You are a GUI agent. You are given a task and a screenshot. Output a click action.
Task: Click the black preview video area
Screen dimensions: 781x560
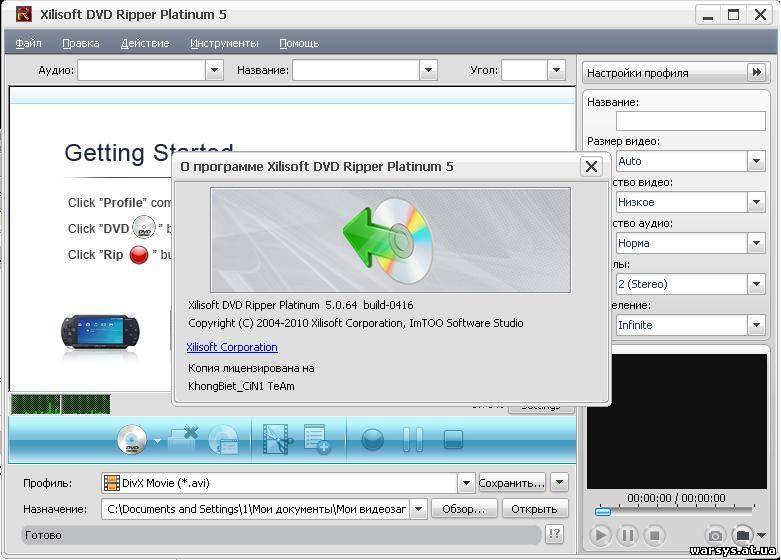click(676, 421)
